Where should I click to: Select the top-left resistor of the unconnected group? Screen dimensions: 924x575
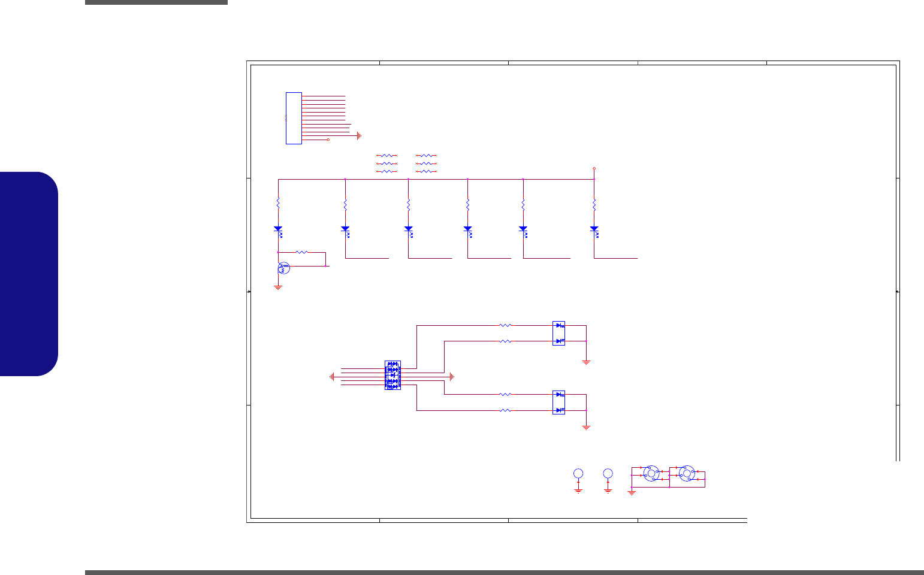pyautogui.click(x=386, y=155)
